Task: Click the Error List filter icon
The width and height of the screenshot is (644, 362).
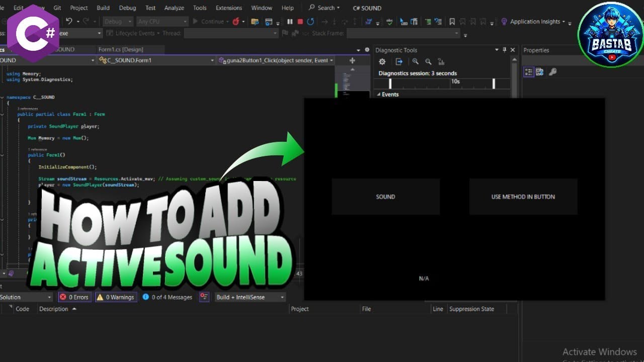Action: pos(204,297)
